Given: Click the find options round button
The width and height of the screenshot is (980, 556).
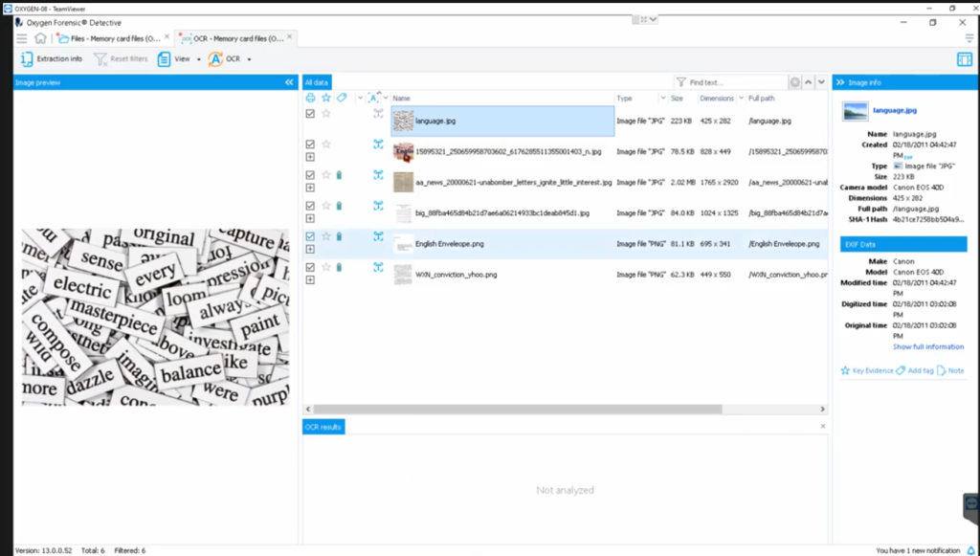Looking at the screenshot, I should coord(795,82).
